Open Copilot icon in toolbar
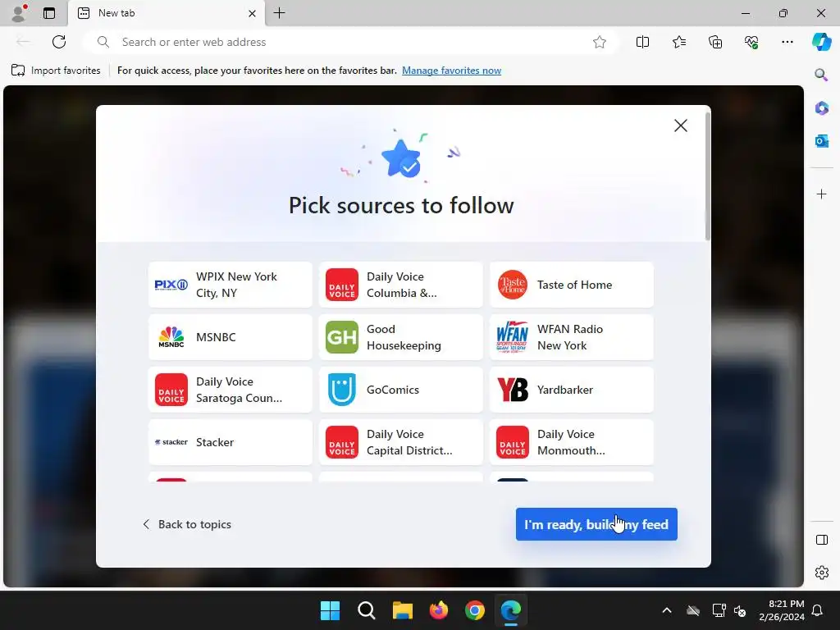The height and width of the screenshot is (630, 840). [821, 42]
